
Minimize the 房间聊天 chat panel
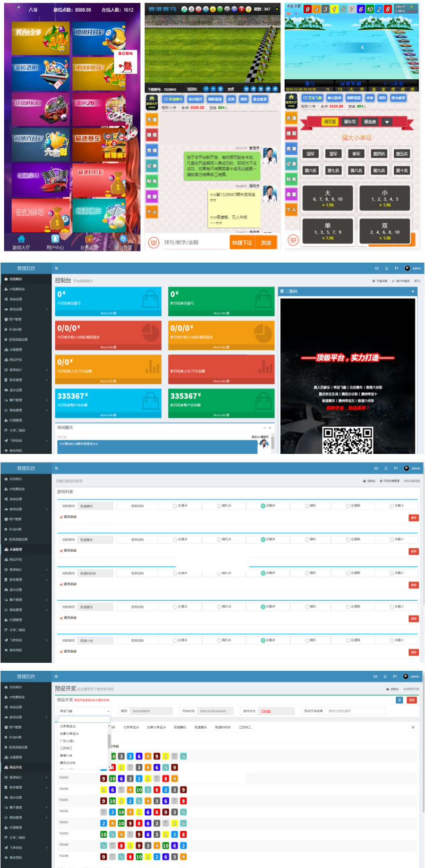[x=264, y=427]
